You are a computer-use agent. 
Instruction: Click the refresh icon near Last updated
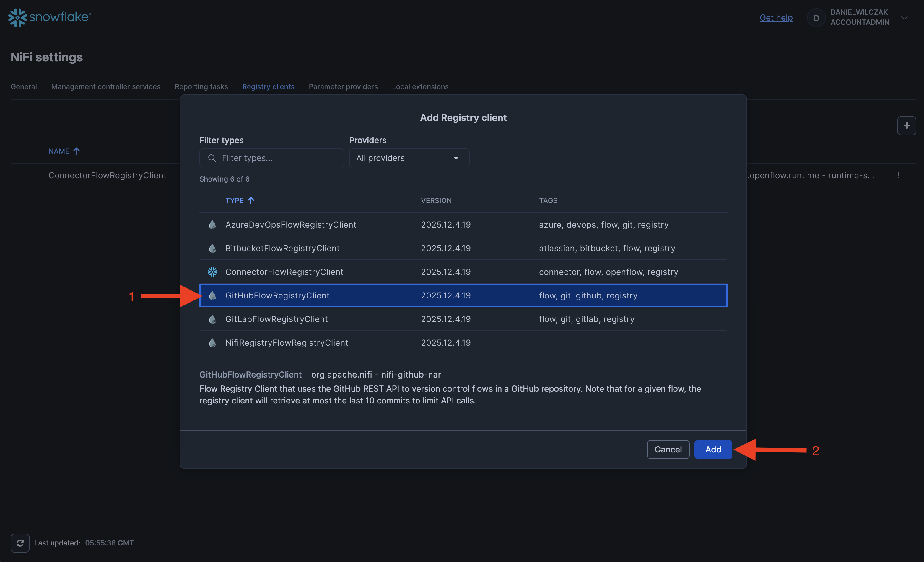tap(20, 543)
